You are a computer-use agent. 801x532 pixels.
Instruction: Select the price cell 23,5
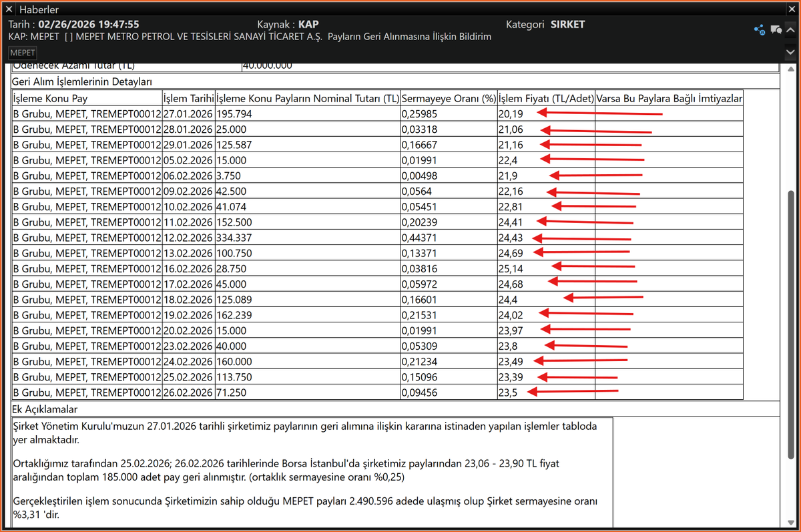[x=546, y=392]
